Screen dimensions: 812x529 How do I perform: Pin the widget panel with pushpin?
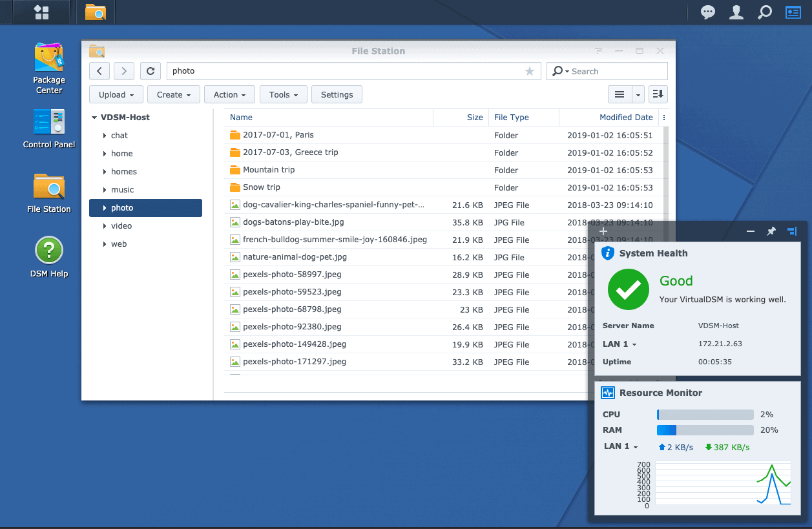point(771,231)
